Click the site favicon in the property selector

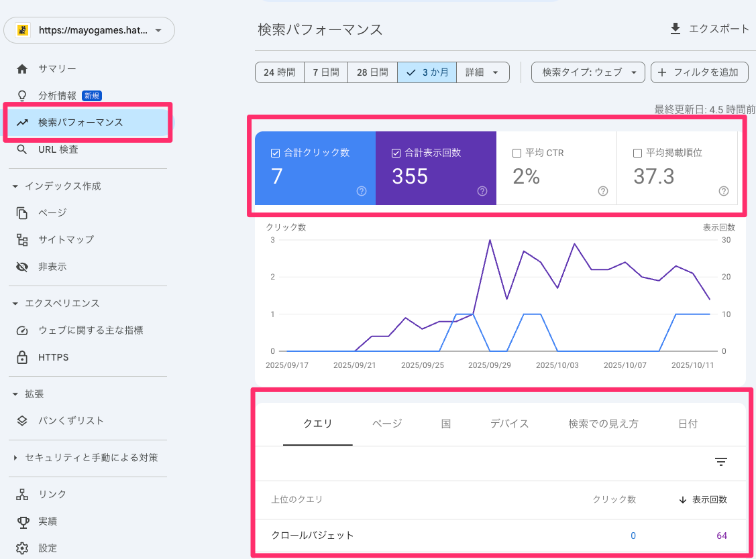click(x=22, y=30)
